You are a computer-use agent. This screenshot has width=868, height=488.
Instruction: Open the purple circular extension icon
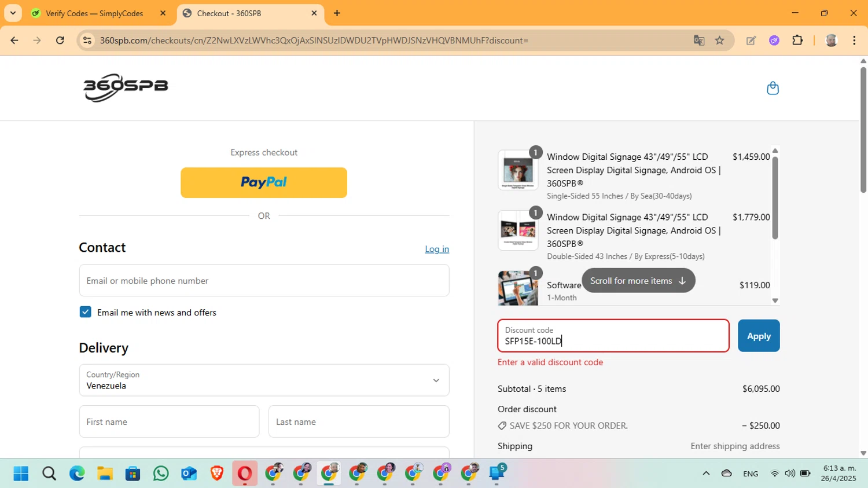click(x=774, y=41)
